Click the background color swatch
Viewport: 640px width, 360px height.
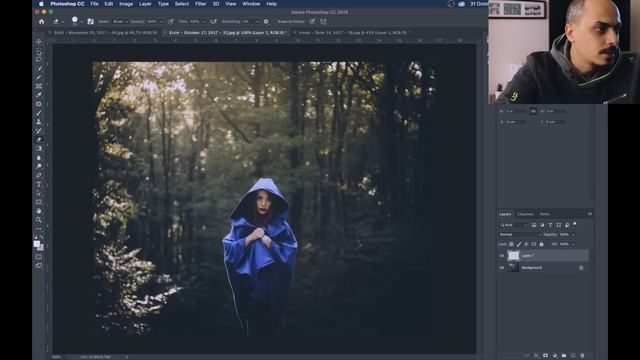click(40, 247)
